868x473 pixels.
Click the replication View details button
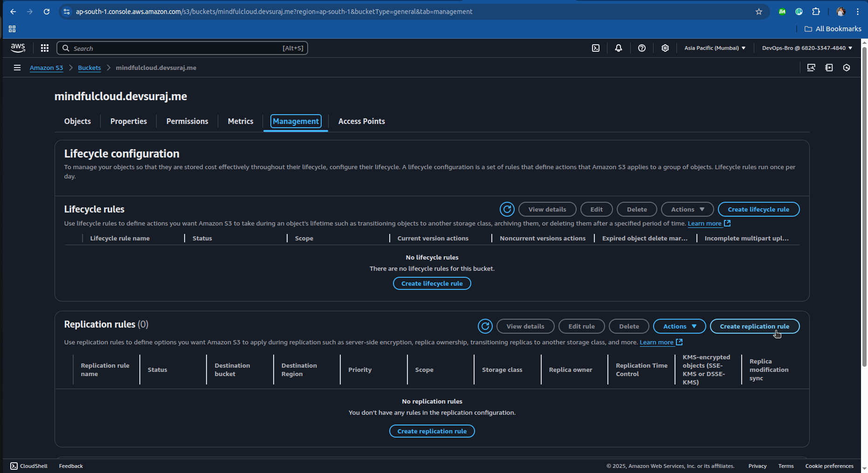point(525,326)
